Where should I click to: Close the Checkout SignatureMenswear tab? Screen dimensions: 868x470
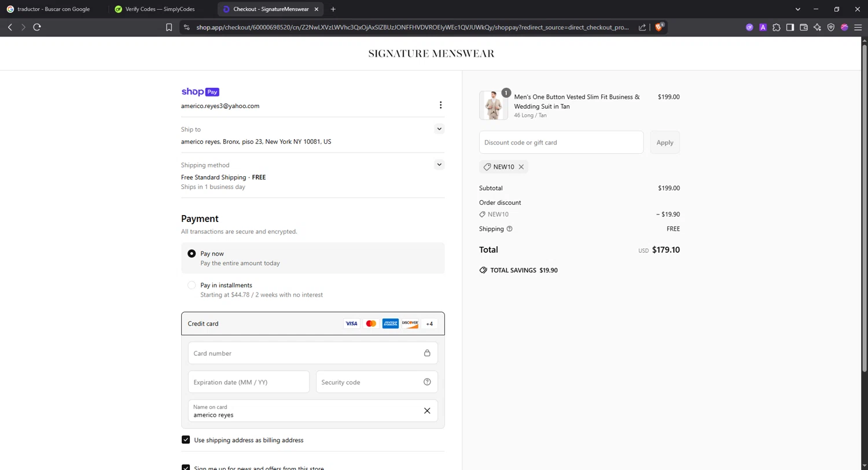(317, 9)
